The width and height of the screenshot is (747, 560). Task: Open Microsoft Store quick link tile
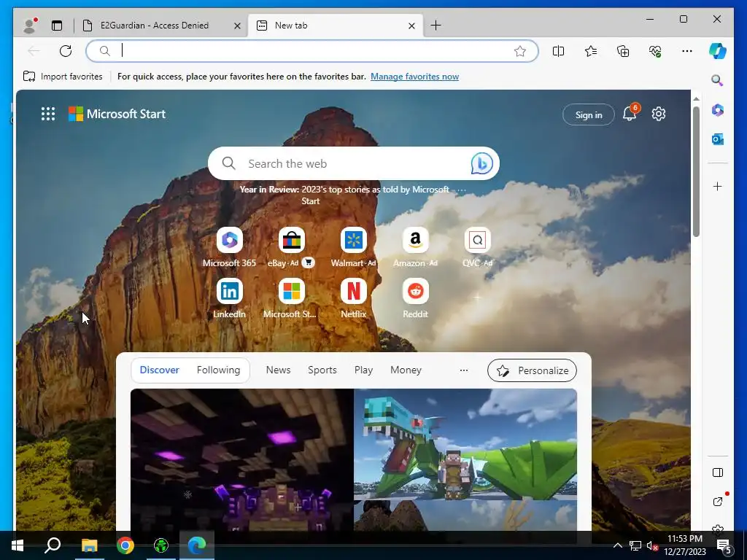coord(291,298)
